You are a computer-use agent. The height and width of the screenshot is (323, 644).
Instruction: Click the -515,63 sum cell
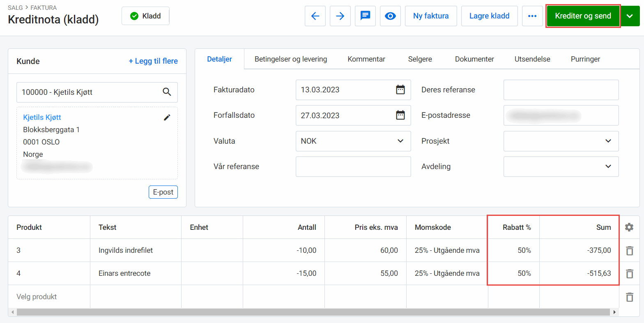579,273
